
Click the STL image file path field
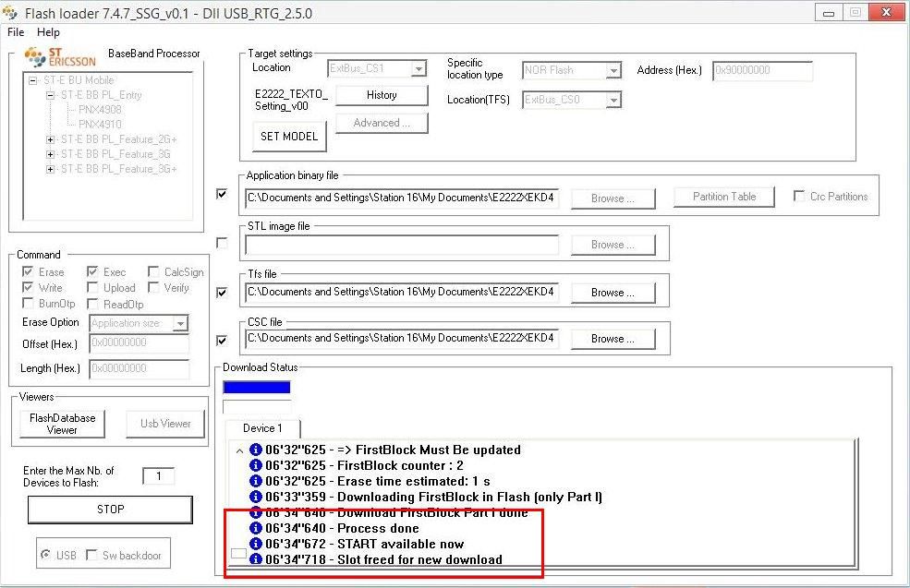click(x=402, y=245)
